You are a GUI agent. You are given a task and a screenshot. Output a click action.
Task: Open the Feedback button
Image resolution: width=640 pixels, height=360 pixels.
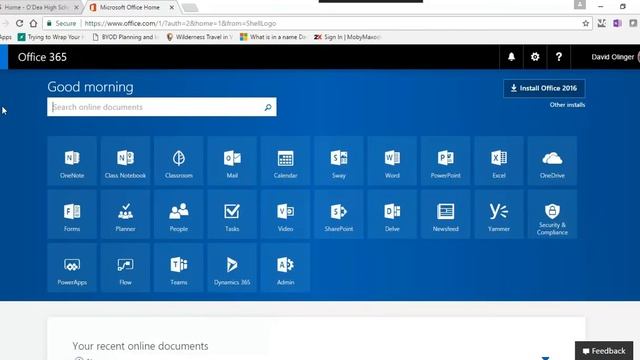(604, 351)
